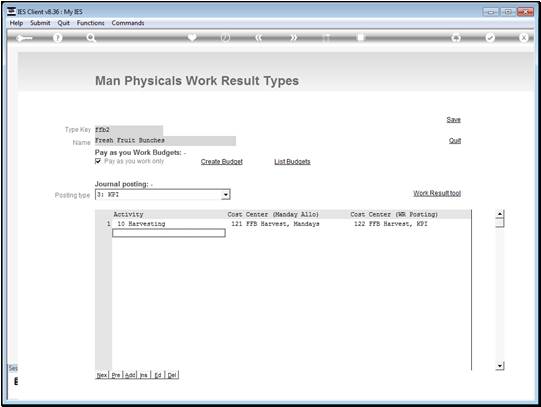Click the Add button below the grid
541x407 pixels.
pyautogui.click(x=130, y=375)
